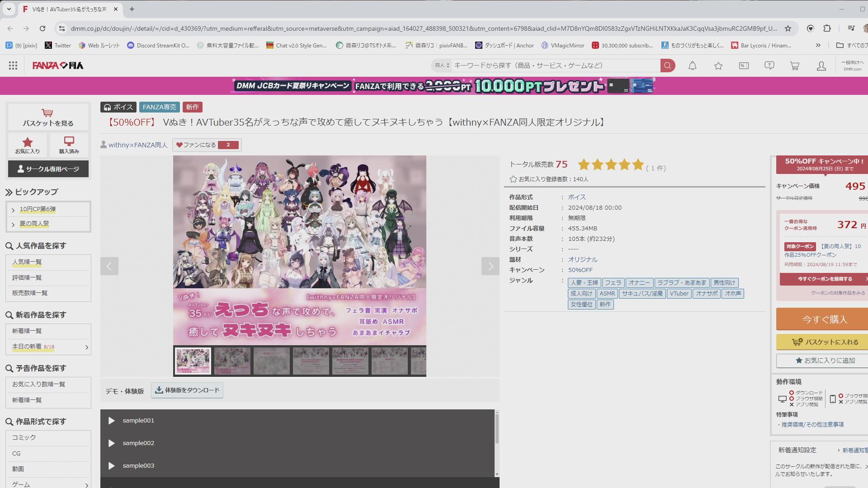Click the 今すぐ購入 buy now button
Image resolution: width=868 pixels, height=488 pixels.
(x=825, y=319)
